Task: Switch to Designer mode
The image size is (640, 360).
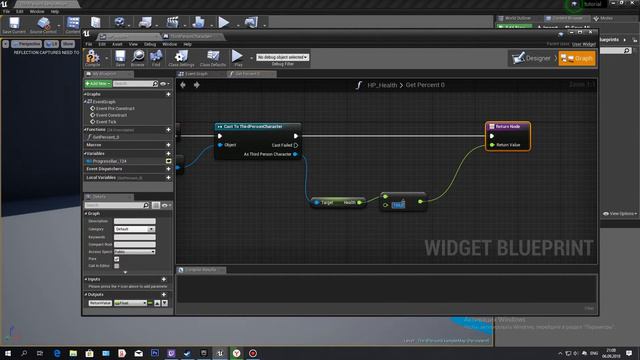Action: [532, 58]
